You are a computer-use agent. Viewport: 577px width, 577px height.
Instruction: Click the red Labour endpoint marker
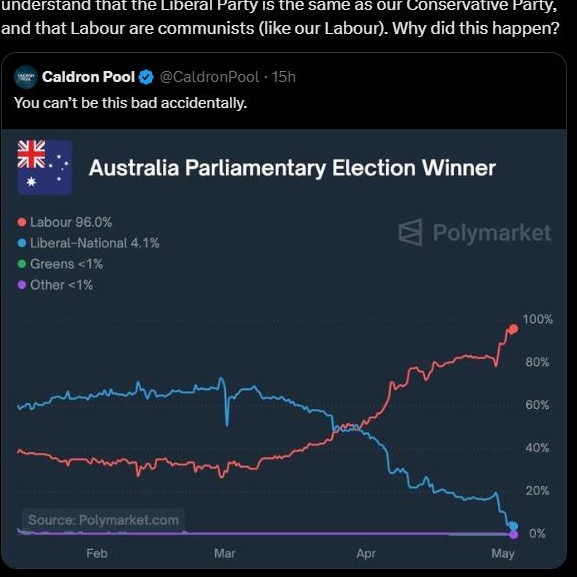(x=513, y=329)
